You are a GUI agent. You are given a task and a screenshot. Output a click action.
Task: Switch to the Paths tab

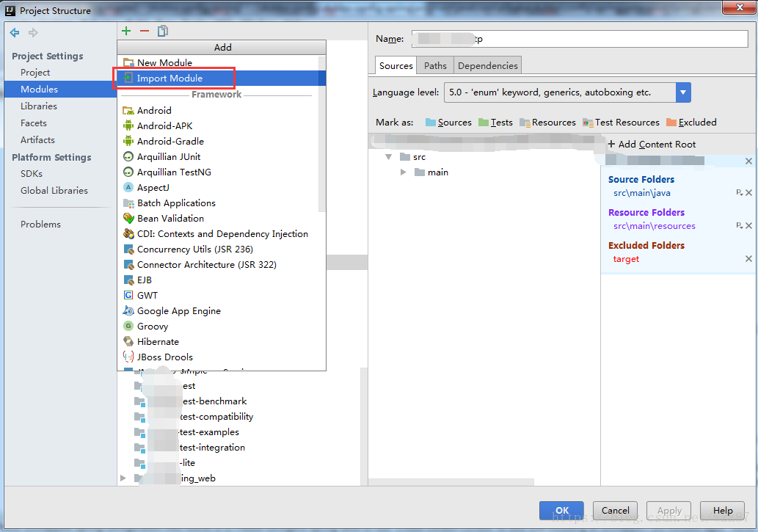(436, 66)
